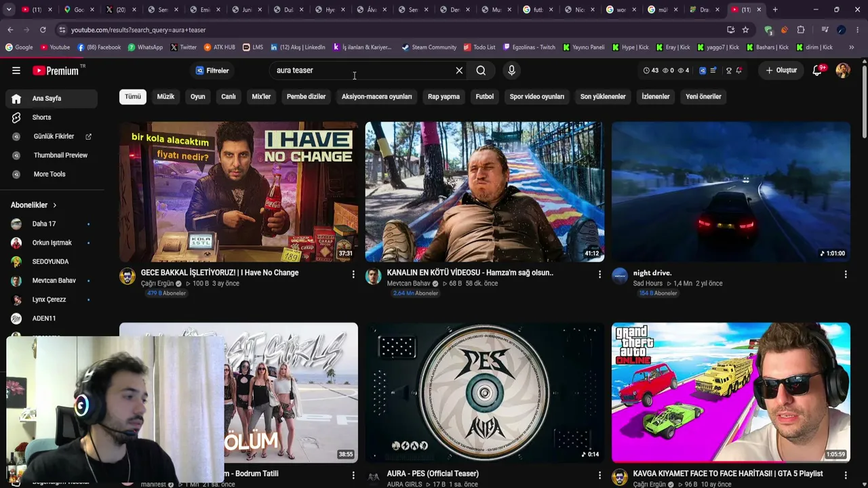This screenshot has height=488, width=868.
Task: Open Mevtcan Bahav channel avatar under second video
Action: [374, 276]
